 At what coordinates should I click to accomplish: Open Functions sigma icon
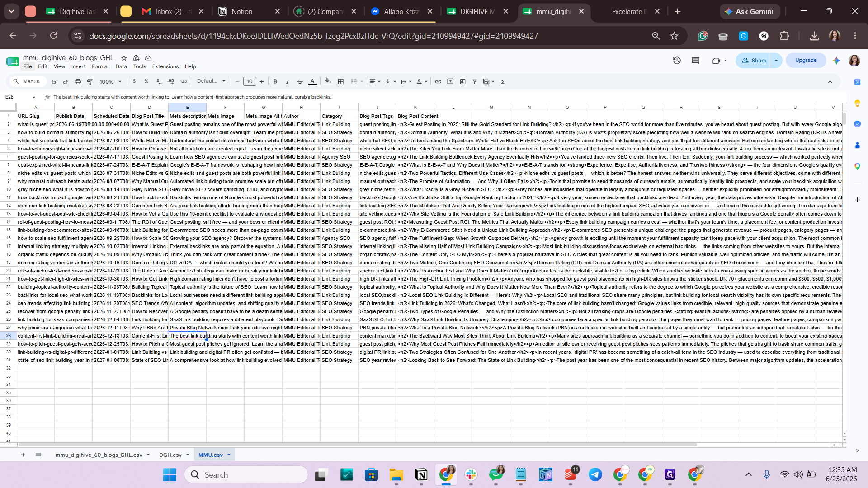click(503, 81)
